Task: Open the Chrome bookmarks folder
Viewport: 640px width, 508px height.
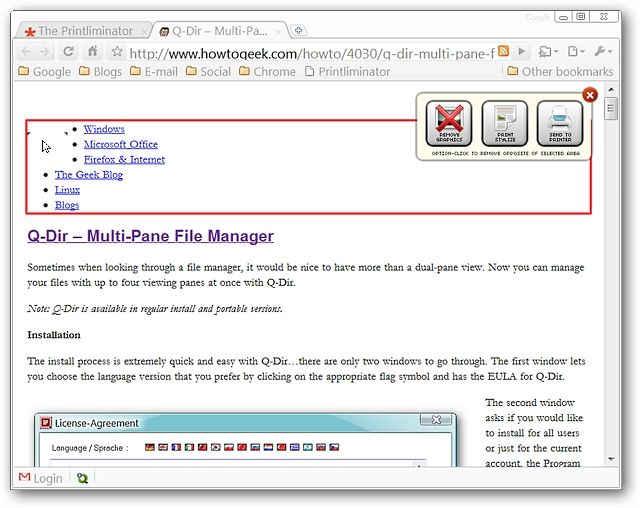Action: click(267, 72)
